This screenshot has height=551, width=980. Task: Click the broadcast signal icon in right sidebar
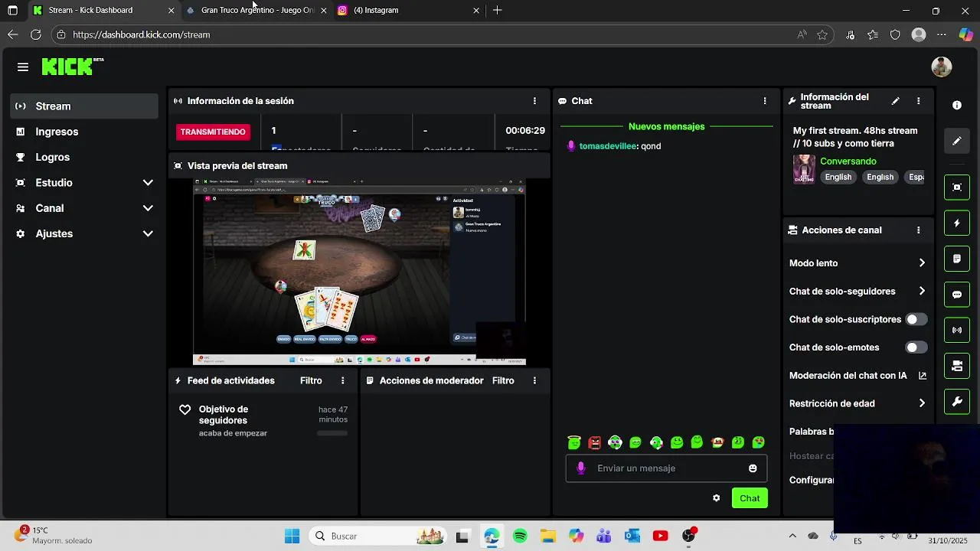[957, 330]
